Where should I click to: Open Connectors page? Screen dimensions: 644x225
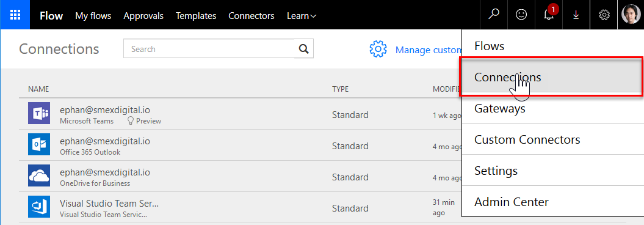pos(251,16)
